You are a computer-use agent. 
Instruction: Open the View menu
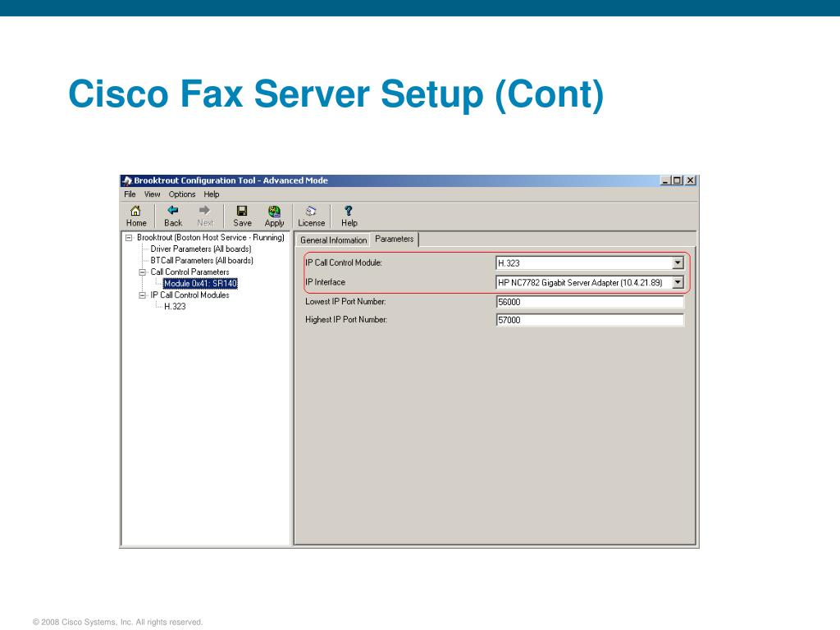click(152, 194)
